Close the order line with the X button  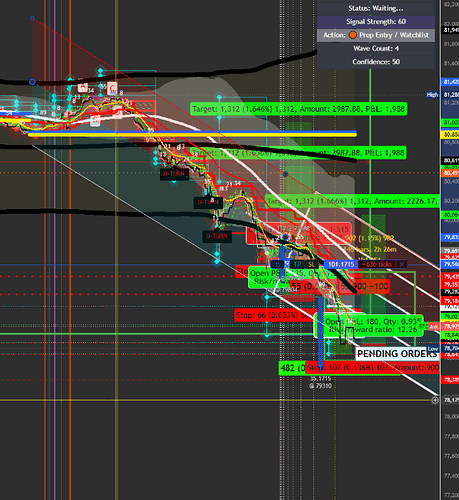(x=402, y=264)
